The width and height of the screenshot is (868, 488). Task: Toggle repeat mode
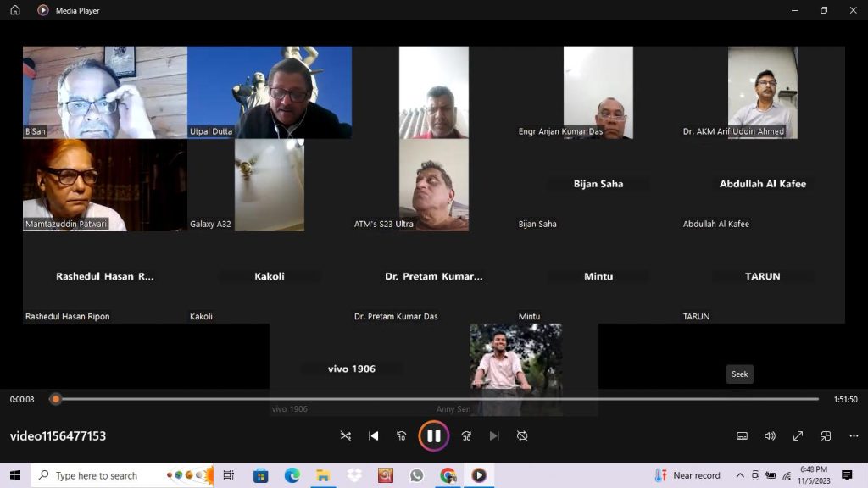pyautogui.click(x=522, y=435)
